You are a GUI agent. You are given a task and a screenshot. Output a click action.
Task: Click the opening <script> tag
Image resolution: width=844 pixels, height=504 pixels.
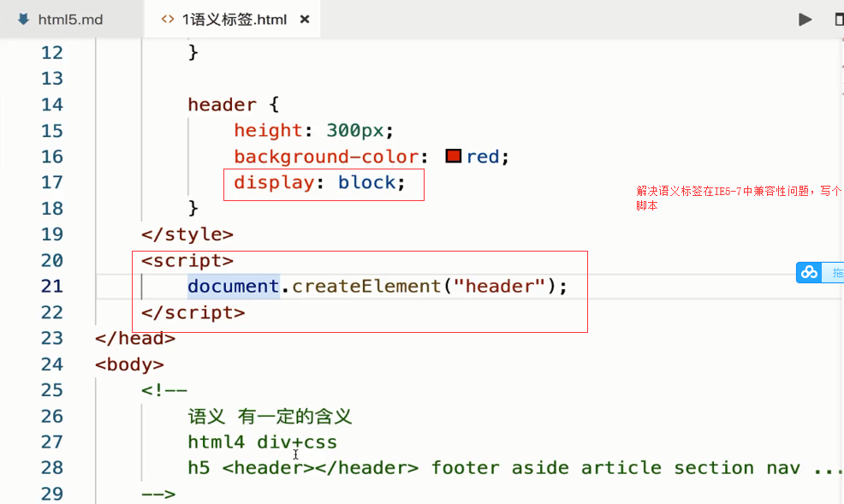[187, 260]
